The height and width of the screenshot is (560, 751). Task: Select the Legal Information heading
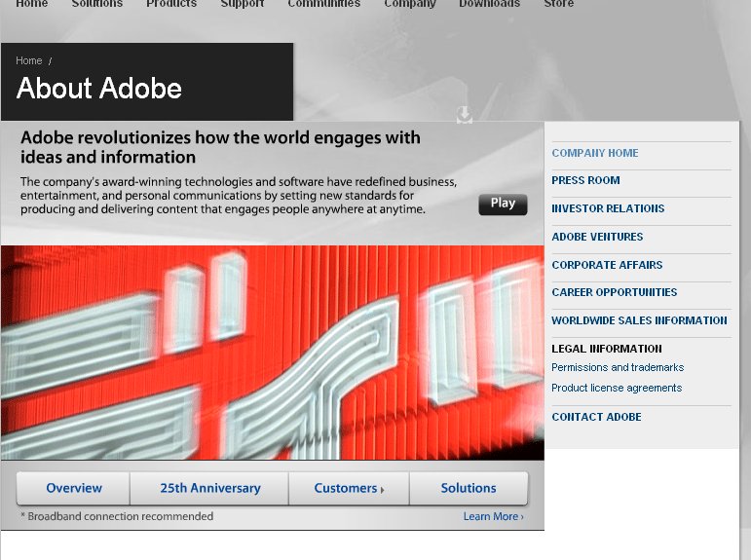[x=607, y=349]
